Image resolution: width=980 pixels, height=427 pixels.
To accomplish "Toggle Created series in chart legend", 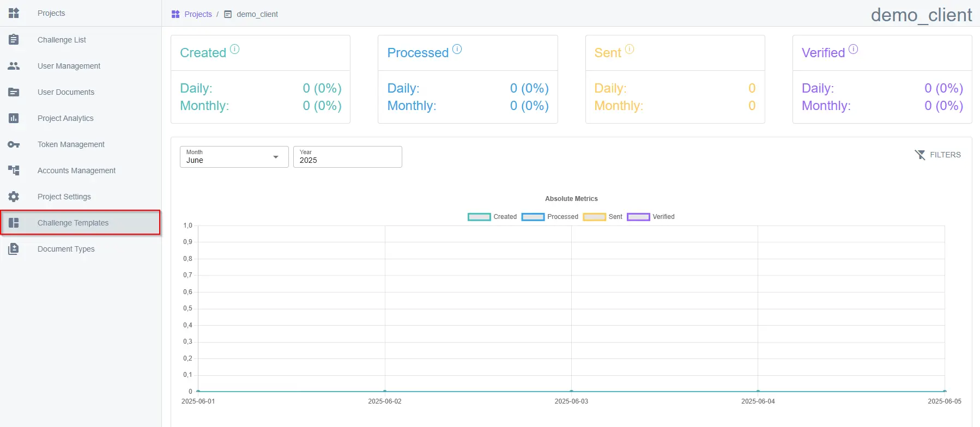I will pos(492,217).
